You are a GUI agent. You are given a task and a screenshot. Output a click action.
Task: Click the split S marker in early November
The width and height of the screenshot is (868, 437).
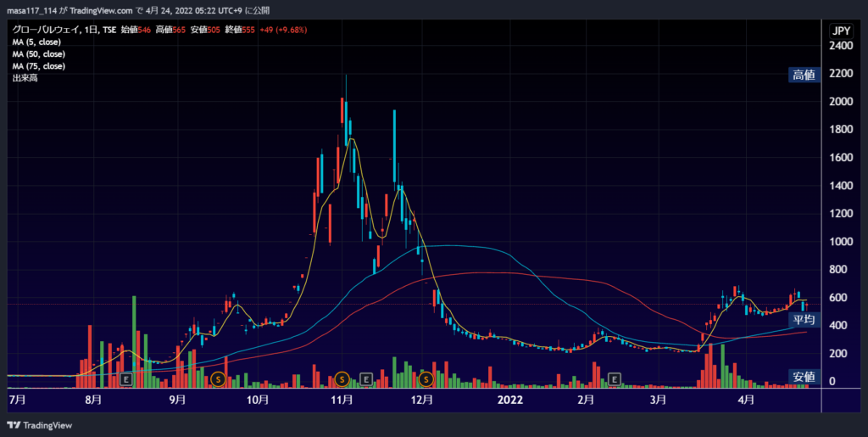pyautogui.click(x=342, y=379)
